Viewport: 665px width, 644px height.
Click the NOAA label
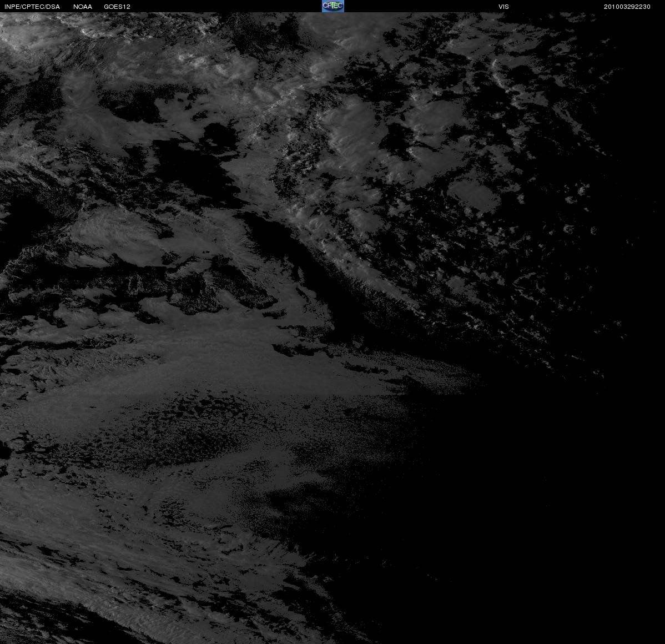[83, 7]
